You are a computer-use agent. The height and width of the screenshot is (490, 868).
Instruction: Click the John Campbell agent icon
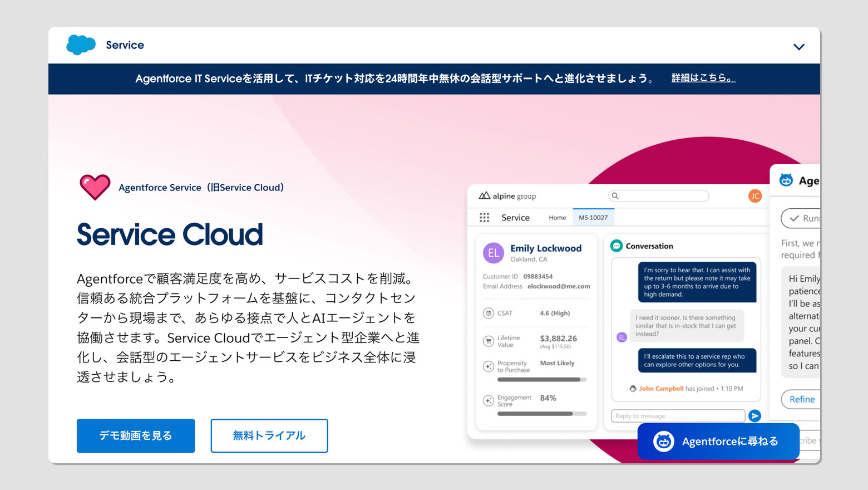(633, 389)
